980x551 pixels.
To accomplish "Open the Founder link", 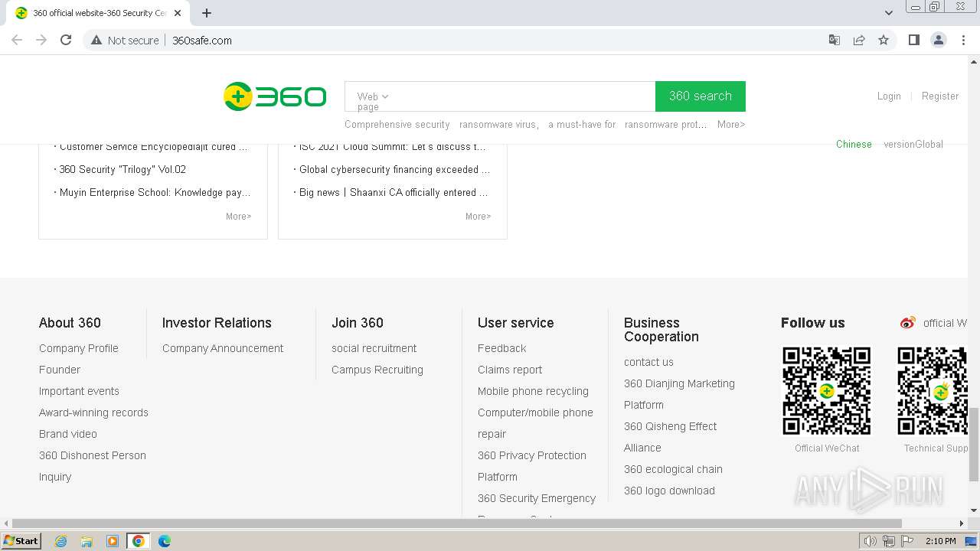I will 60,370.
